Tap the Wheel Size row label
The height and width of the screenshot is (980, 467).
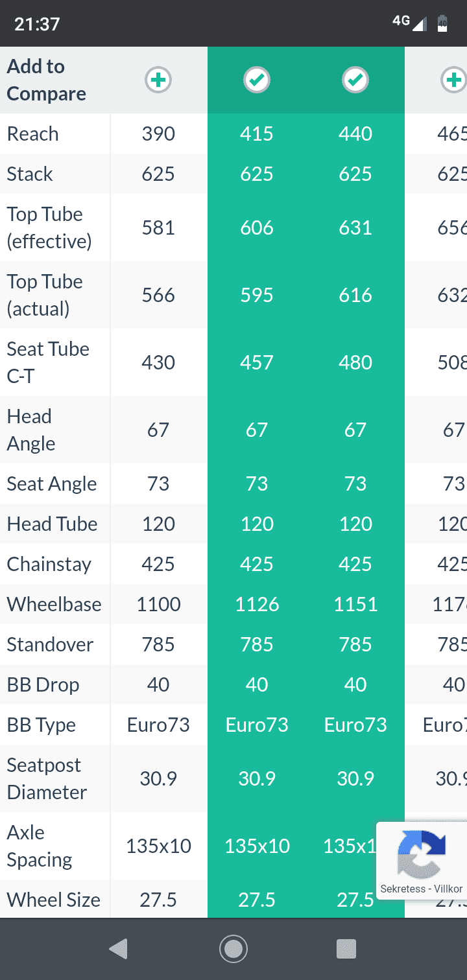click(54, 900)
